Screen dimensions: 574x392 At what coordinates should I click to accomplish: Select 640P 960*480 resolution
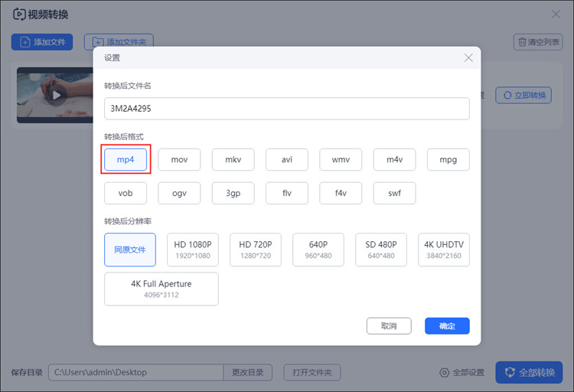(x=318, y=250)
